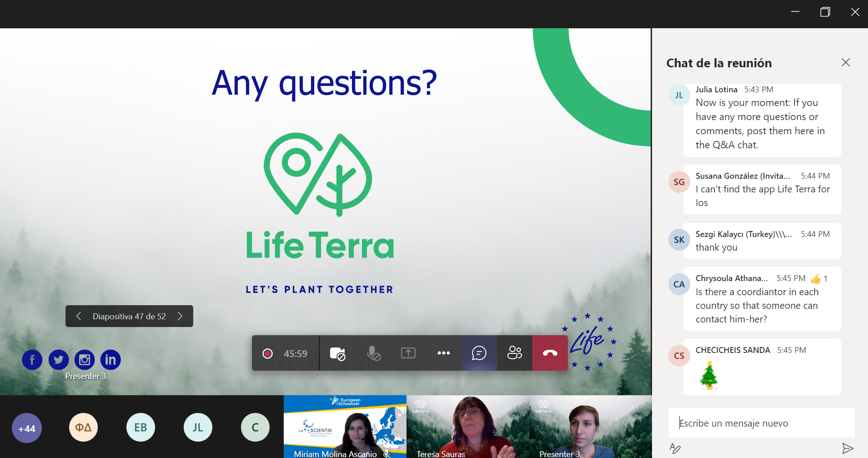Click the 'thank you' message
Screen dimensions: 868x458
click(x=716, y=247)
